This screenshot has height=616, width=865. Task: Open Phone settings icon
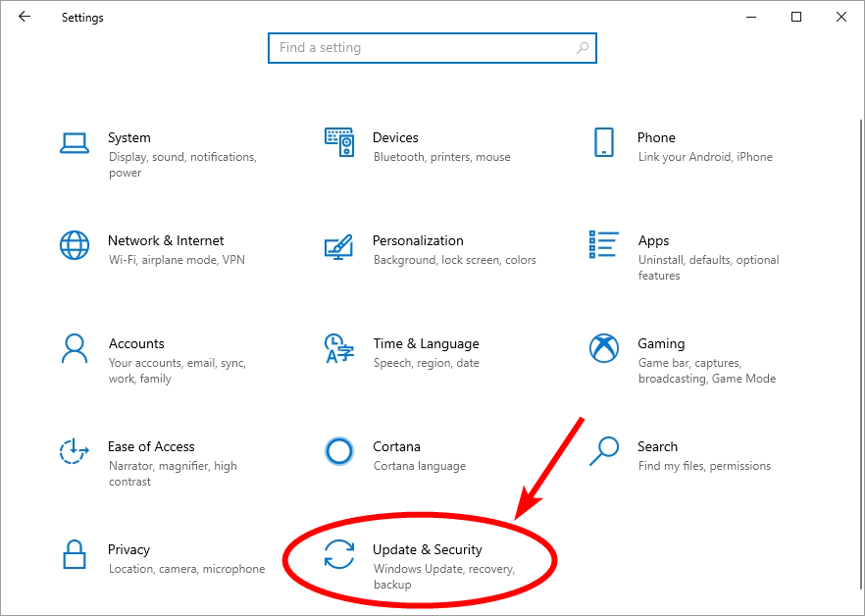pos(604,142)
